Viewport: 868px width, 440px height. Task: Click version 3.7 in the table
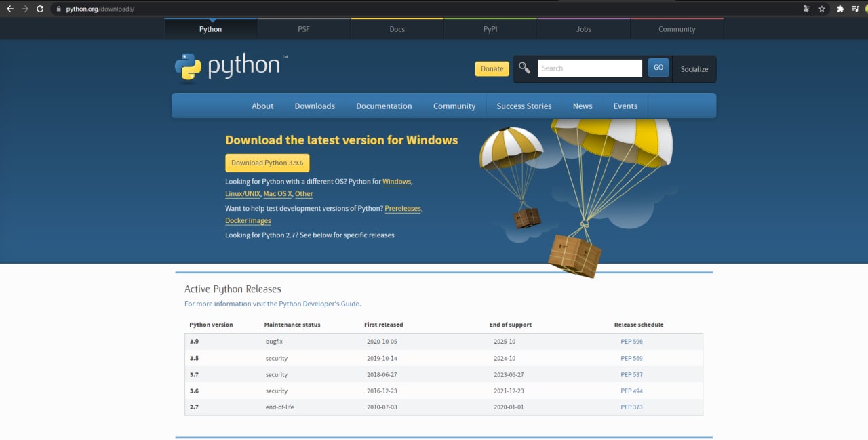tap(194, 374)
